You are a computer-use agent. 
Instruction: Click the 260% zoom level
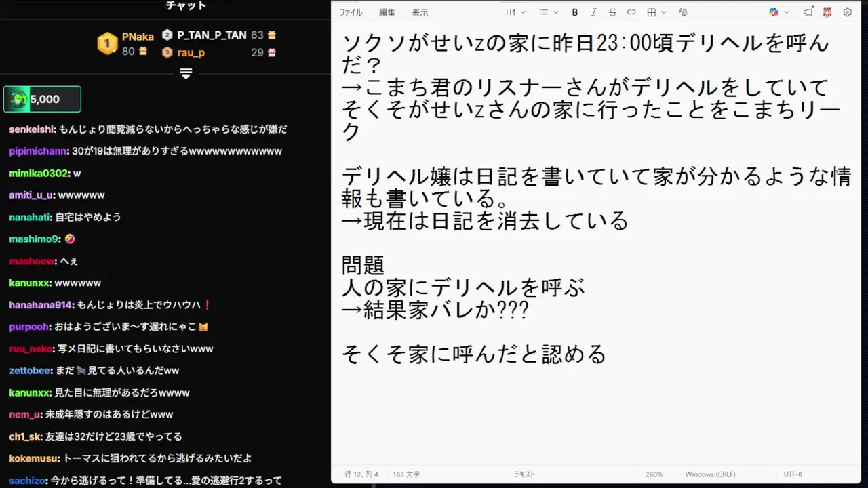click(654, 474)
